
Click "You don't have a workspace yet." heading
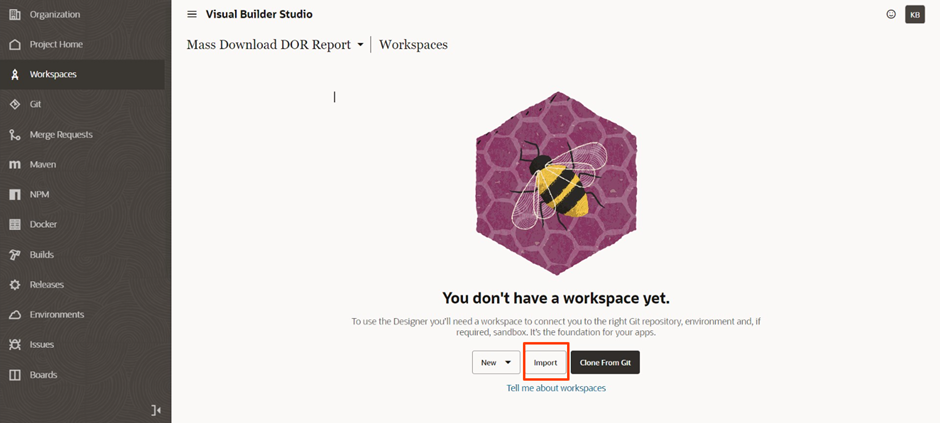(x=556, y=298)
